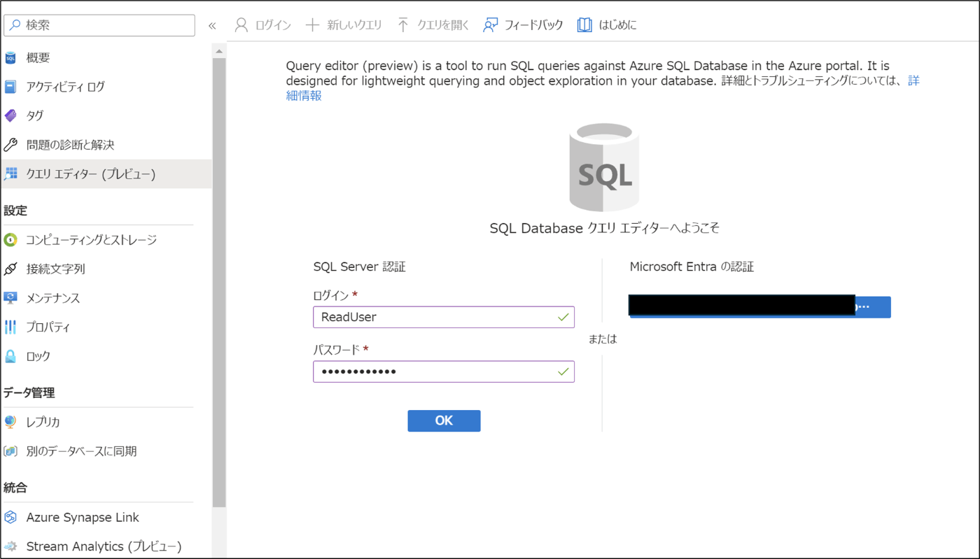
Task: Click the パスワード input field
Action: tap(444, 372)
